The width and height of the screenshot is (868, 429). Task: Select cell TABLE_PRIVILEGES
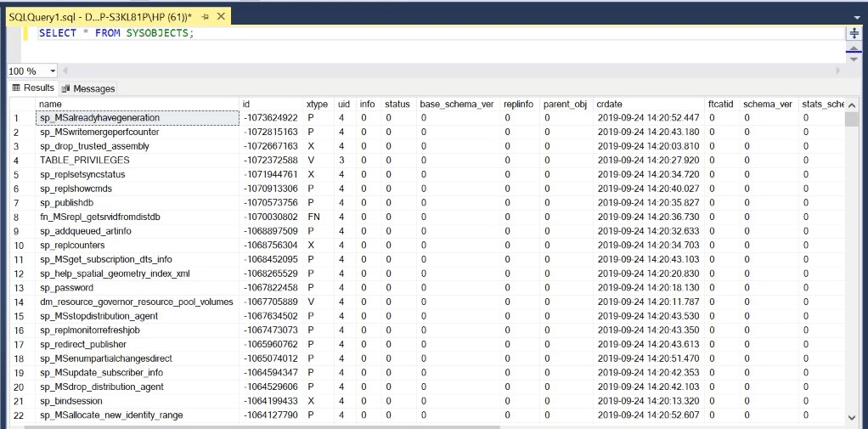click(x=138, y=161)
